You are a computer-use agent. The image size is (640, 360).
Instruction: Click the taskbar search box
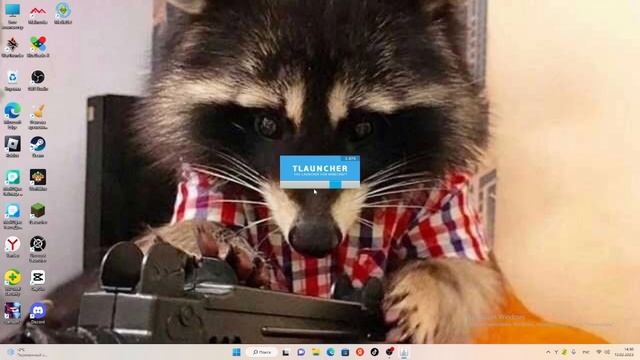click(262, 352)
